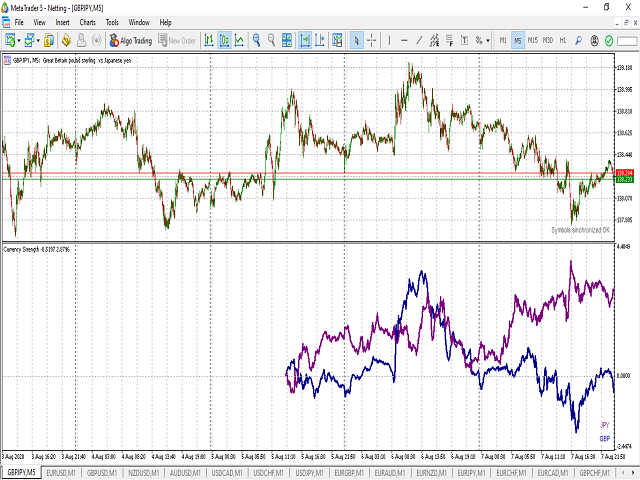Select the line chart icon

coord(240,41)
